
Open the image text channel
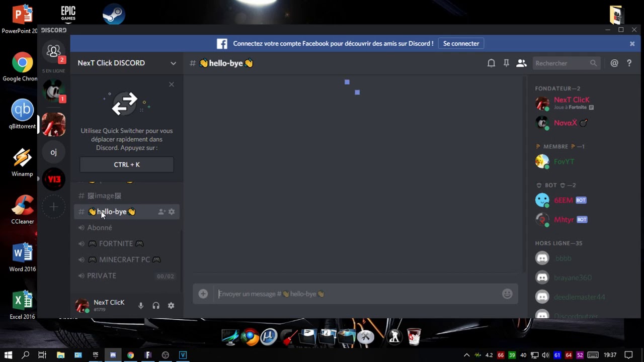point(127,196)
